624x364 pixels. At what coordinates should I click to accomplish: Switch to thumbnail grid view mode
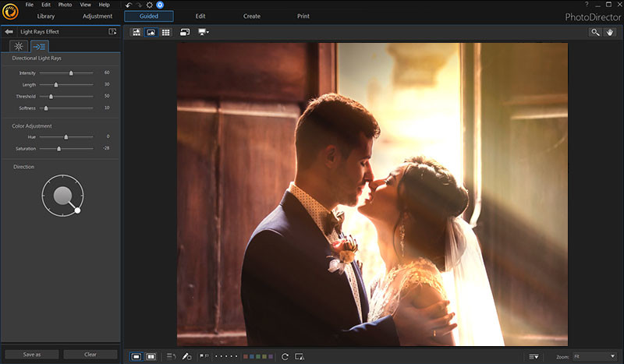click(166, 32)
